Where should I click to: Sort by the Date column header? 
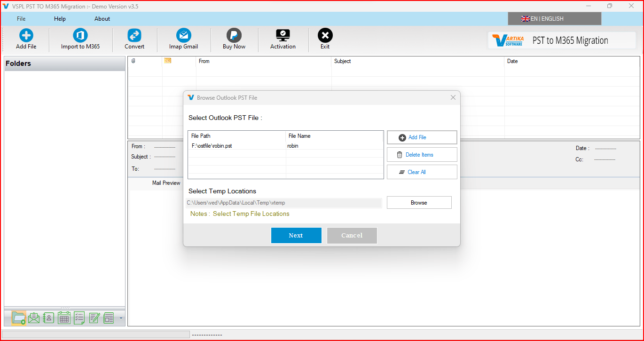coord(572,61)
